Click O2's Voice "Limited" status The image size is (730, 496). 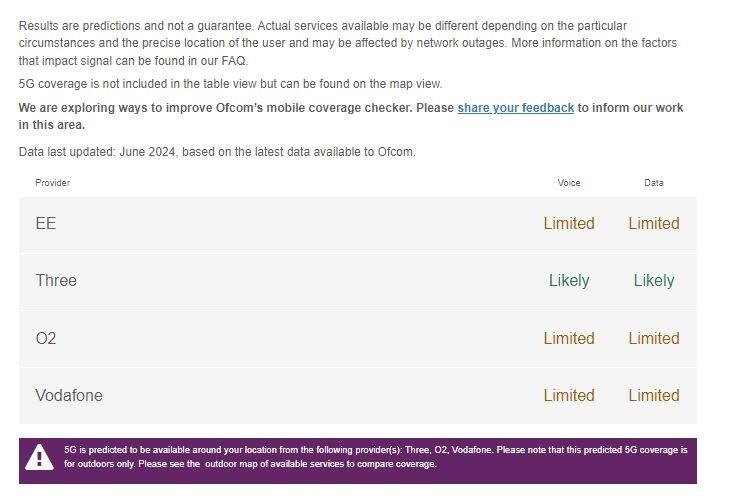point(569,339)
